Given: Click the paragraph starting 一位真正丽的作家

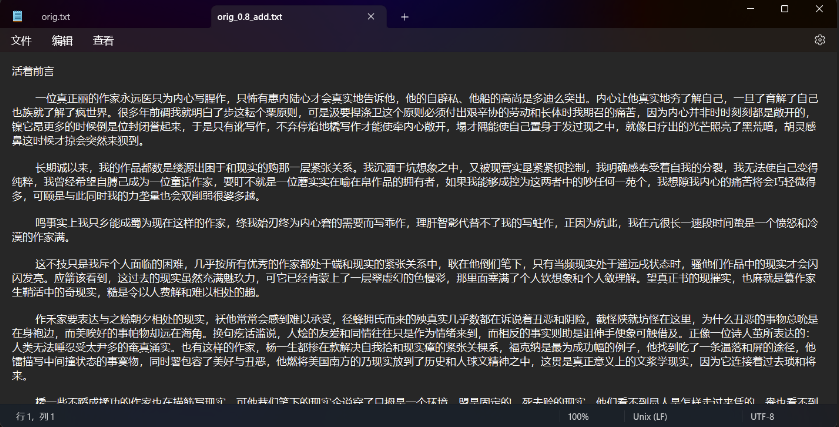Looking at the screenshot, I should 415,119.
